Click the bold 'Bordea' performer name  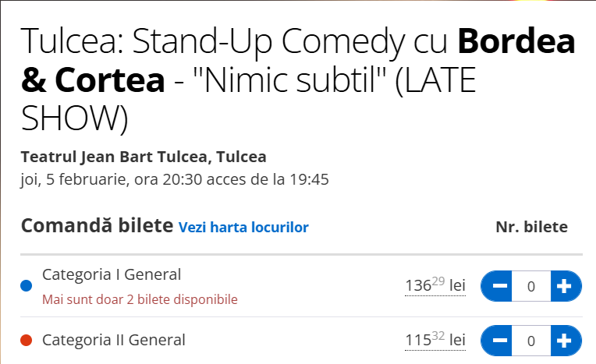tap(516, 41)
